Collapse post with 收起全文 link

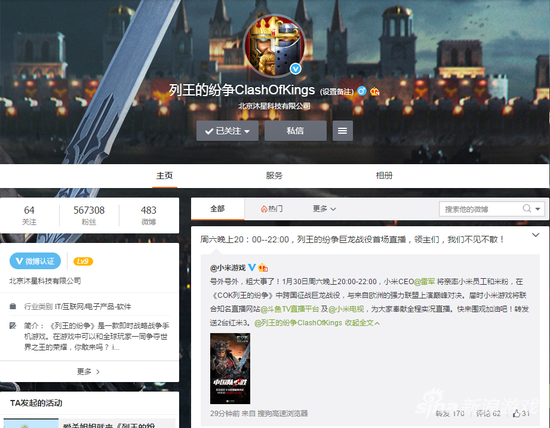pos(362,323)
